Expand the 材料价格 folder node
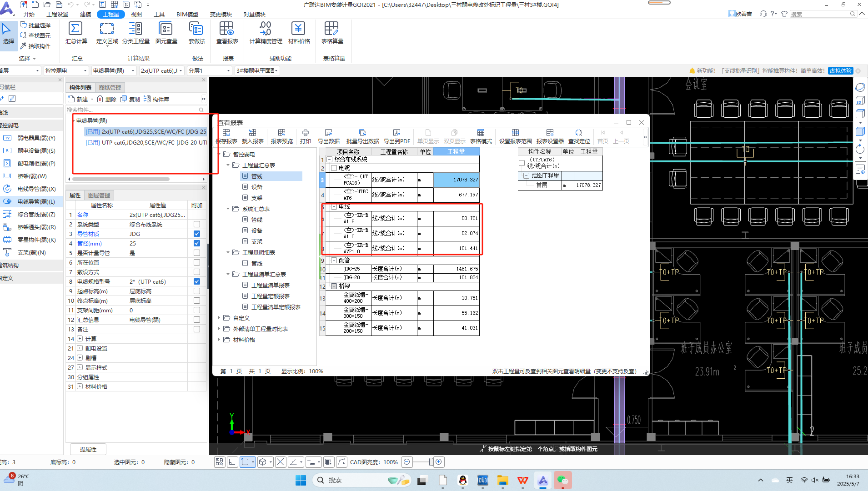Image resolution: width=868 pixels, height=491 pixels. coord(219,340)
